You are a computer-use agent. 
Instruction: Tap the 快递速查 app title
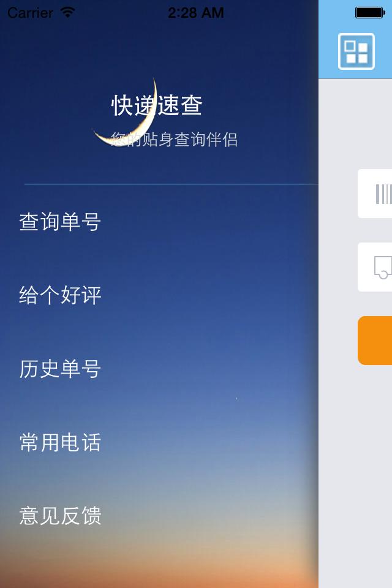click(157, 105)
